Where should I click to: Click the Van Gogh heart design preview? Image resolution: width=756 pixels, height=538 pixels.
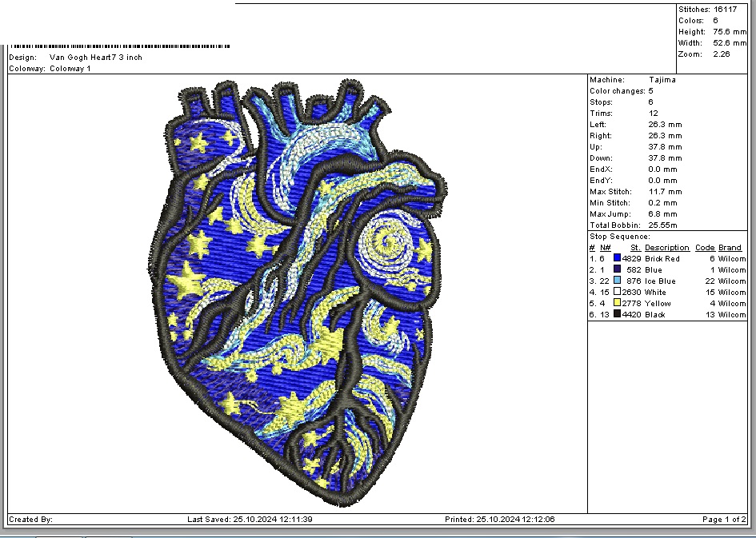coord(297,293)
